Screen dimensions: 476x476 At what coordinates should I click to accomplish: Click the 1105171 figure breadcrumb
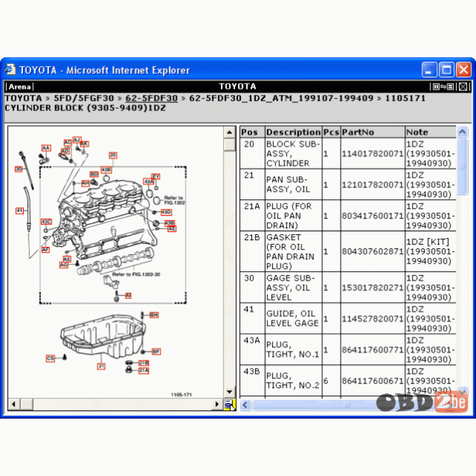point(405,98)
